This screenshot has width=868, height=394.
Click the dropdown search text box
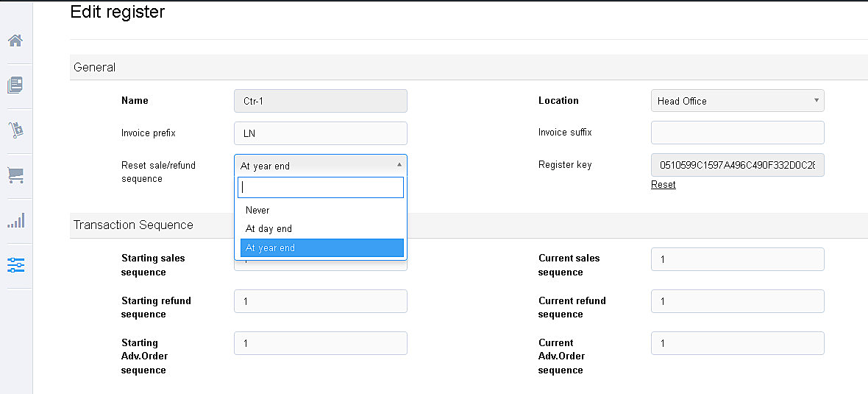(x=320, y=188)
